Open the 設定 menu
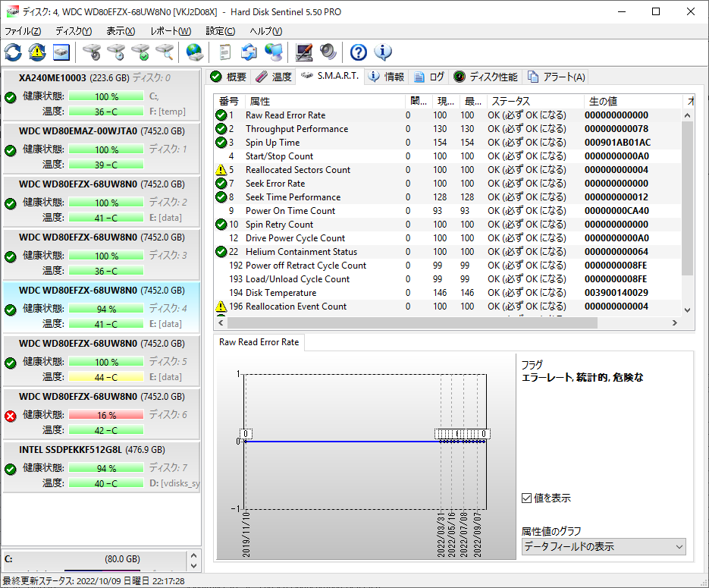 click(221, 31)
